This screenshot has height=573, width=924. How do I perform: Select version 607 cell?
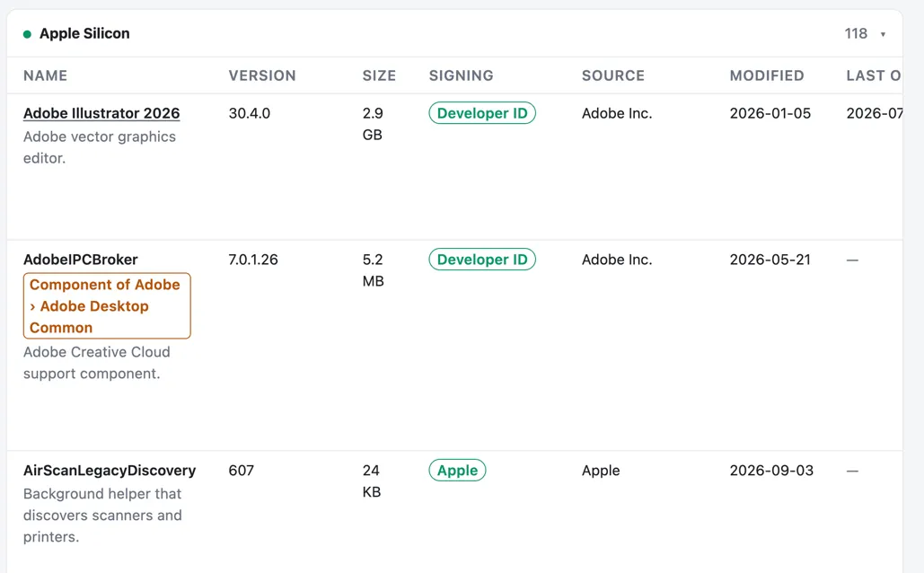point(241,471)
